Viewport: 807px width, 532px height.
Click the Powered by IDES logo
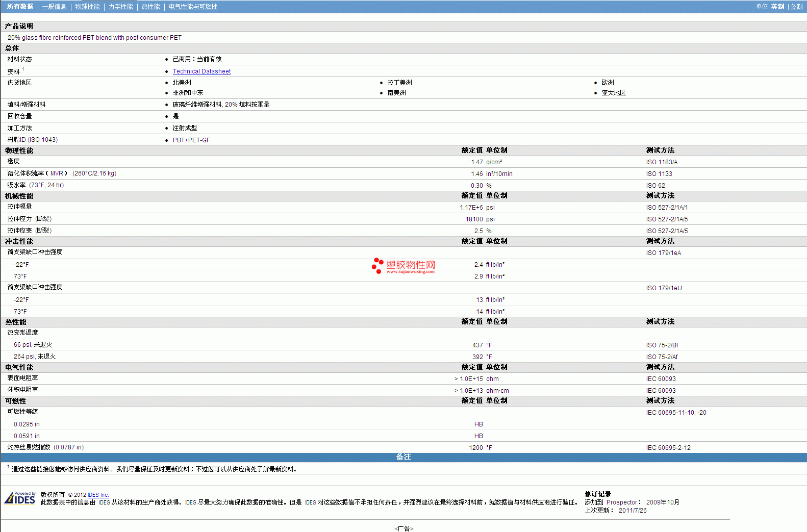click(x=20, y=498)
